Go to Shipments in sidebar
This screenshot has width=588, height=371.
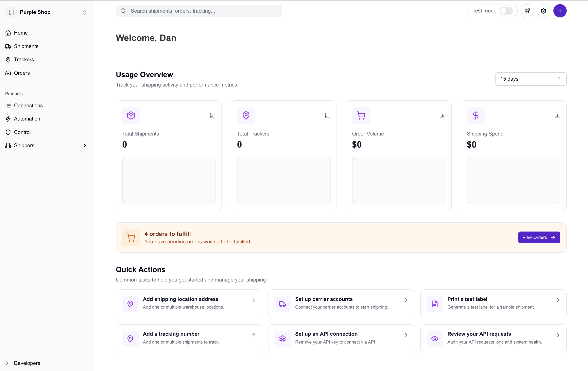(x=26, y=46)
